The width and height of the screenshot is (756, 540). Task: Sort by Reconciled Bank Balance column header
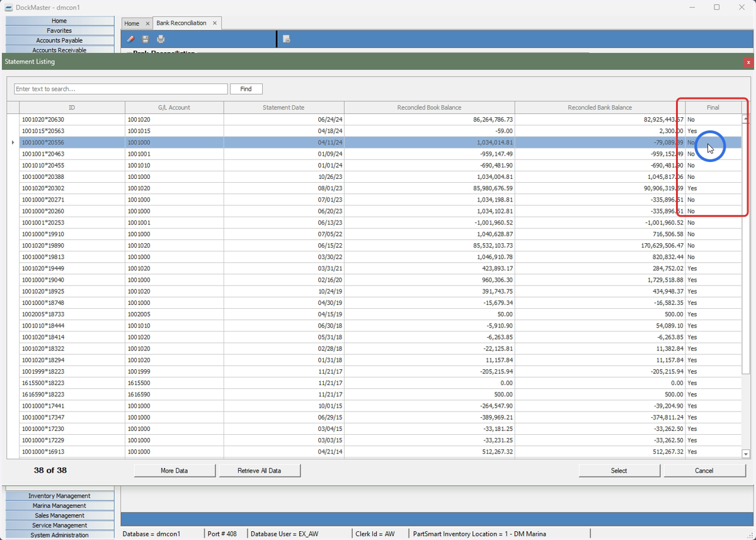(600, 107)
